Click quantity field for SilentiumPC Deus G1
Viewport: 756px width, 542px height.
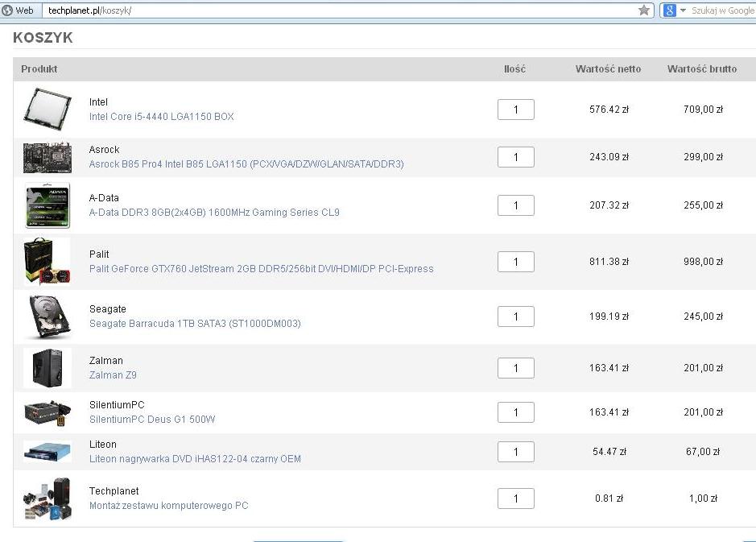tap(516, 412)
